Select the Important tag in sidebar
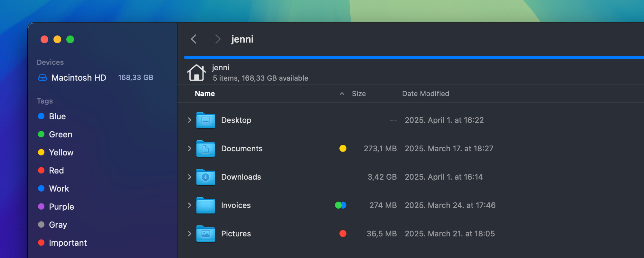Screen dimensions: 644x258 (68, 243)
